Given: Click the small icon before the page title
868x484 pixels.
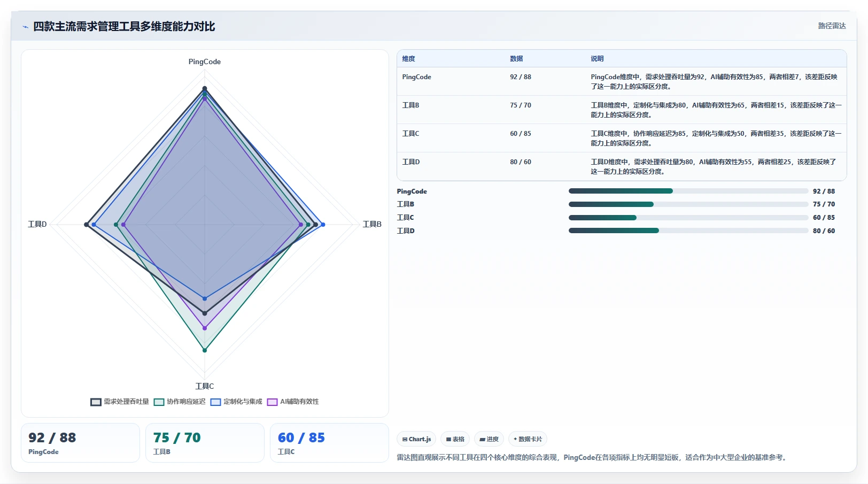Looking at the screenshot, I should (25, 27).
